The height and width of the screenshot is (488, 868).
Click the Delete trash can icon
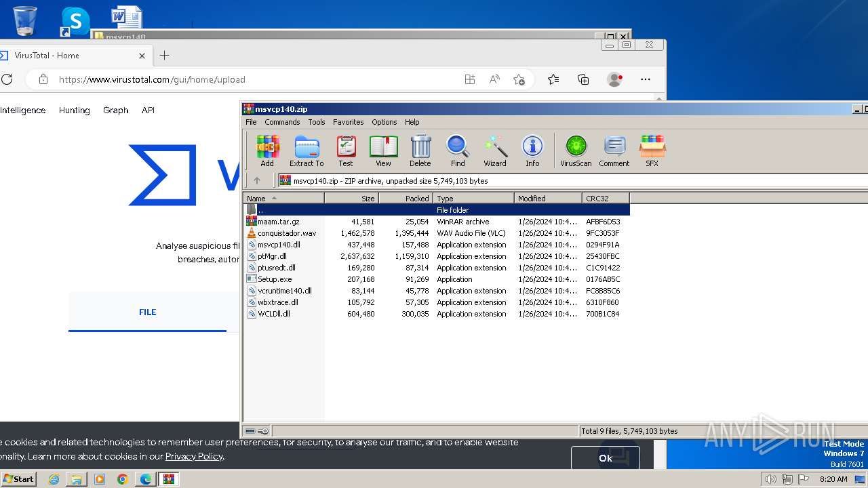420,150
